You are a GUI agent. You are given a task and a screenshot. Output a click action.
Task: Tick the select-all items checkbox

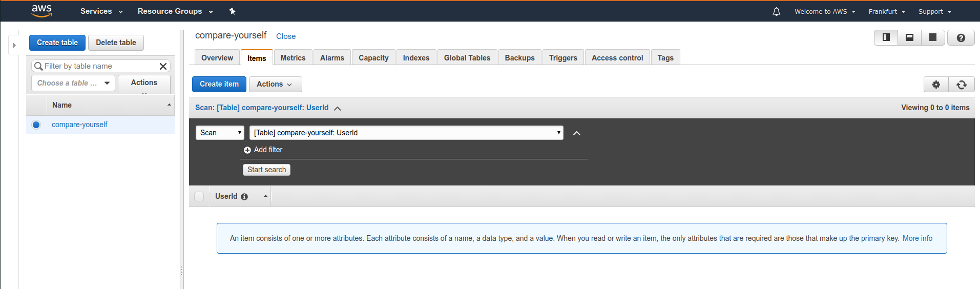pyautogui.click(x=199, y=196)
